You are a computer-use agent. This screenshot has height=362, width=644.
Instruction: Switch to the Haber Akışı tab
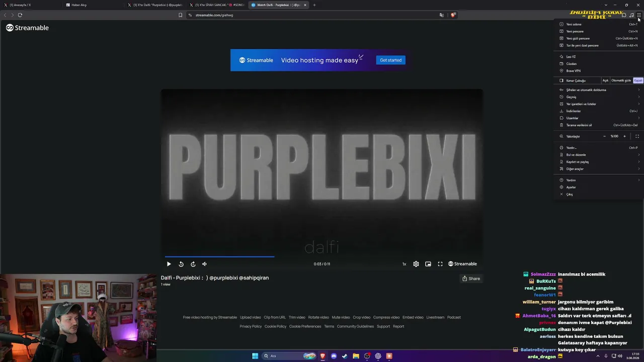point(93,5)
